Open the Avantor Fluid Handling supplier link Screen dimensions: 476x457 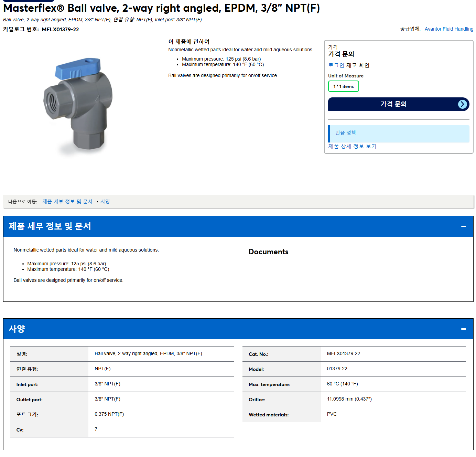[449, 29]
